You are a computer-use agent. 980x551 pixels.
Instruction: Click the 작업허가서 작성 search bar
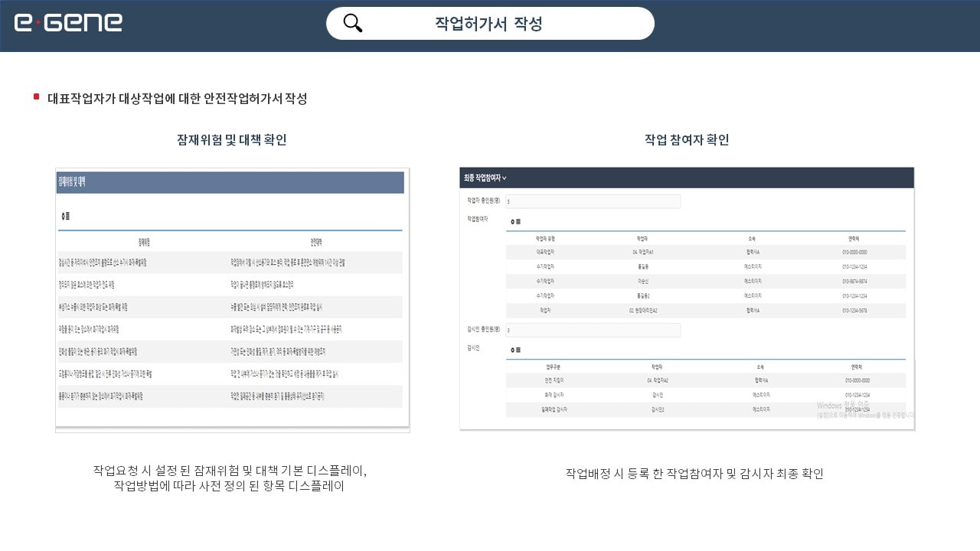490,24
